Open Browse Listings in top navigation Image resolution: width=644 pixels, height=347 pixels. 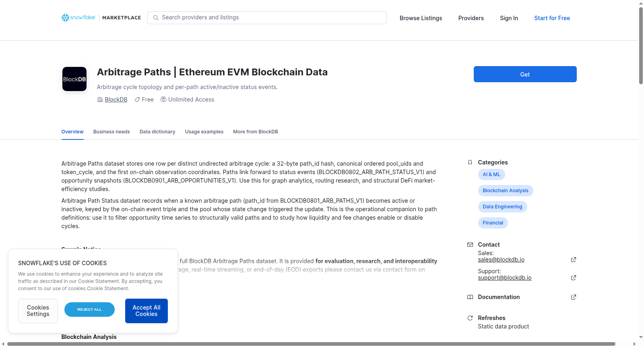coord(421,18)
